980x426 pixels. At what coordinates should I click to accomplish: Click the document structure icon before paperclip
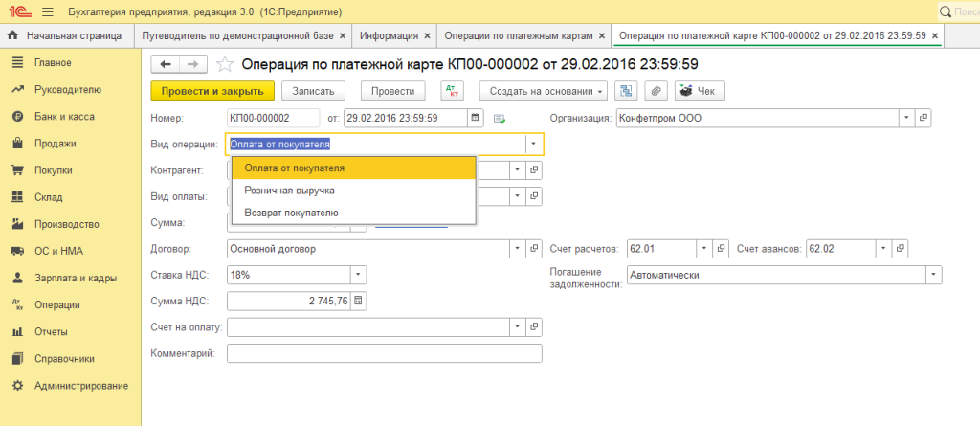pyautogui.click(x=627, y=91)
